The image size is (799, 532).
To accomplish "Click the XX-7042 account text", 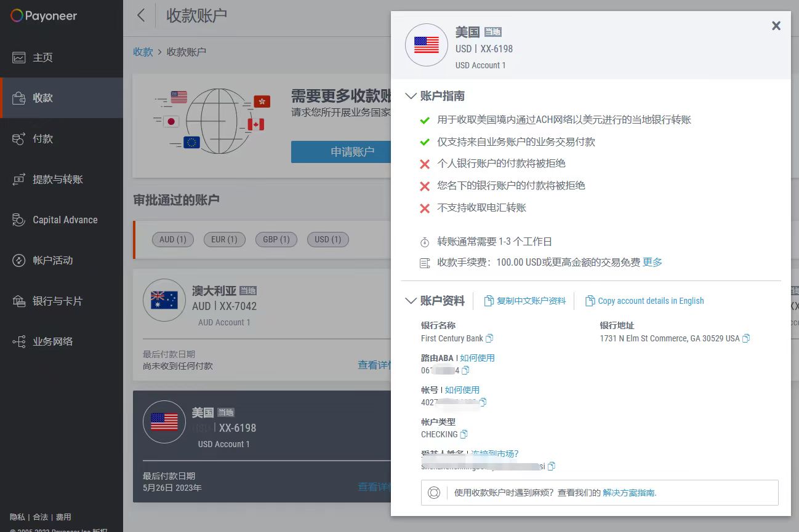I will click(238, 306).
